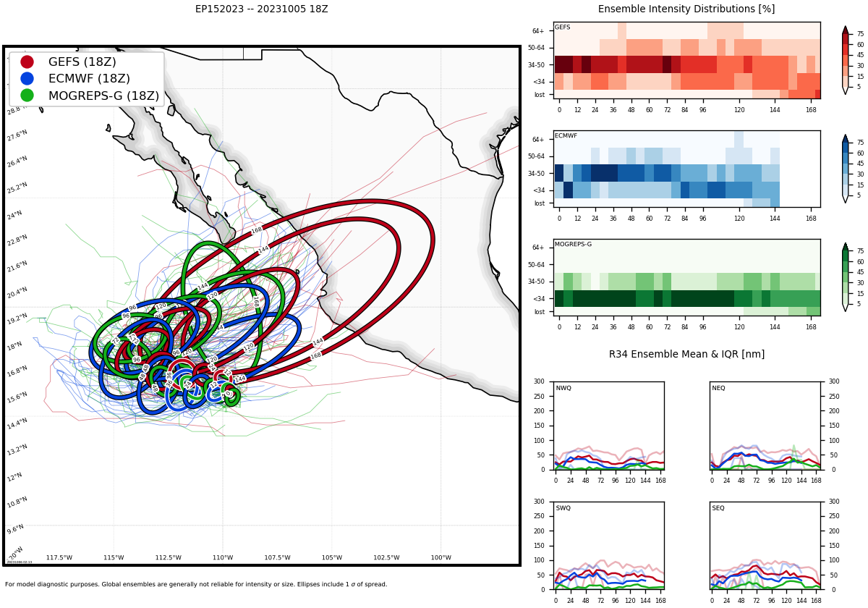Click the '102.5°W' longitude label
Image resolution: width=868 pixels, height=608 pixels.
pyautogui.click(x=386, y=558)
